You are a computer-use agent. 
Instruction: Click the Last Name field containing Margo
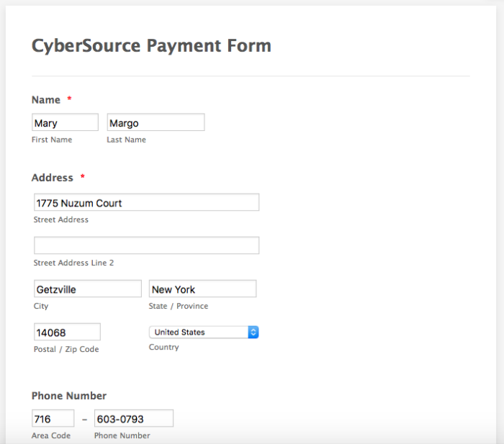click(156, 122)
